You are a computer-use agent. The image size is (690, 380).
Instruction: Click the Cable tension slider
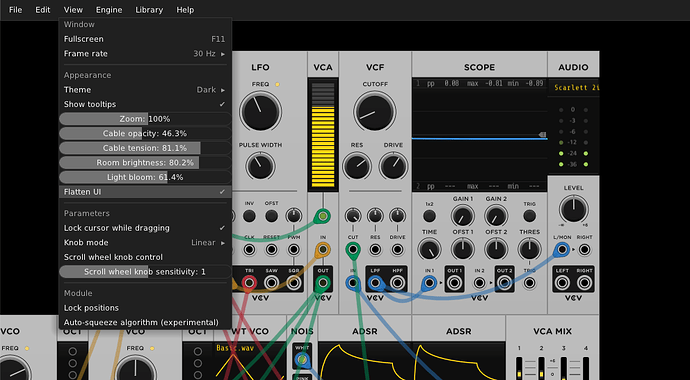coord(145,148)
